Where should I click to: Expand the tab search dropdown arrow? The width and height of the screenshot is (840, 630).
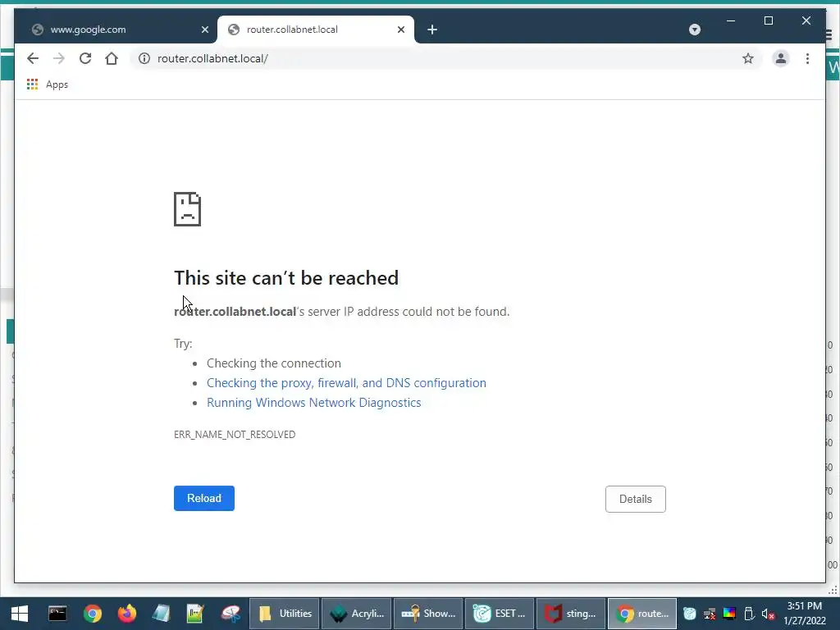coord(694,30)
